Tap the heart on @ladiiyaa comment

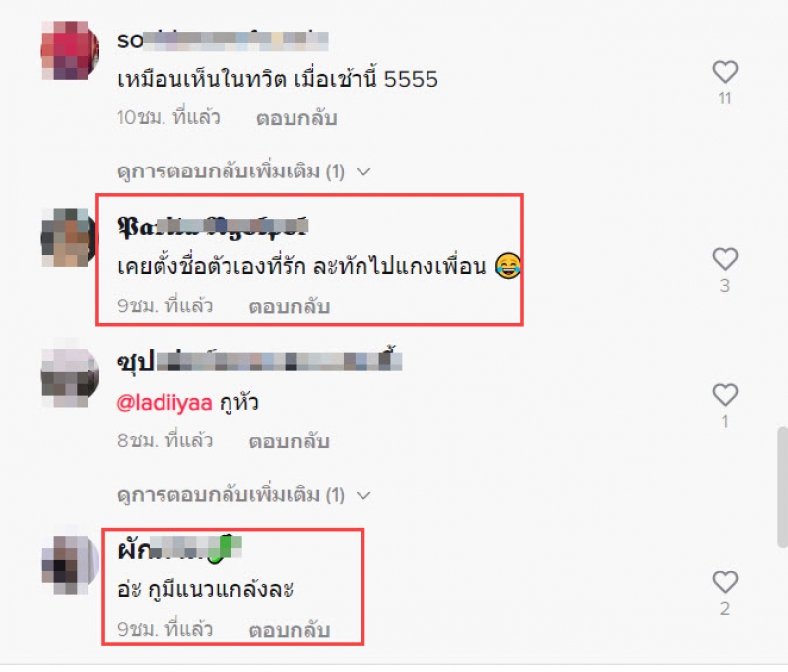pos(725,395)
